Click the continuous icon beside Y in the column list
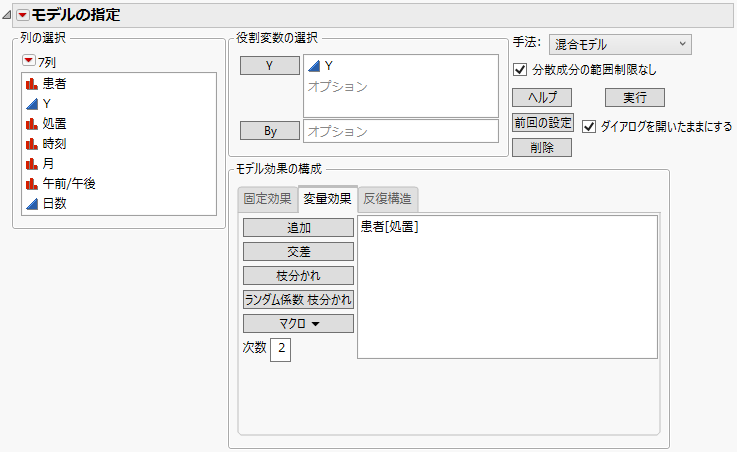This screenshot has width=737, height=452. click(32, 104)
